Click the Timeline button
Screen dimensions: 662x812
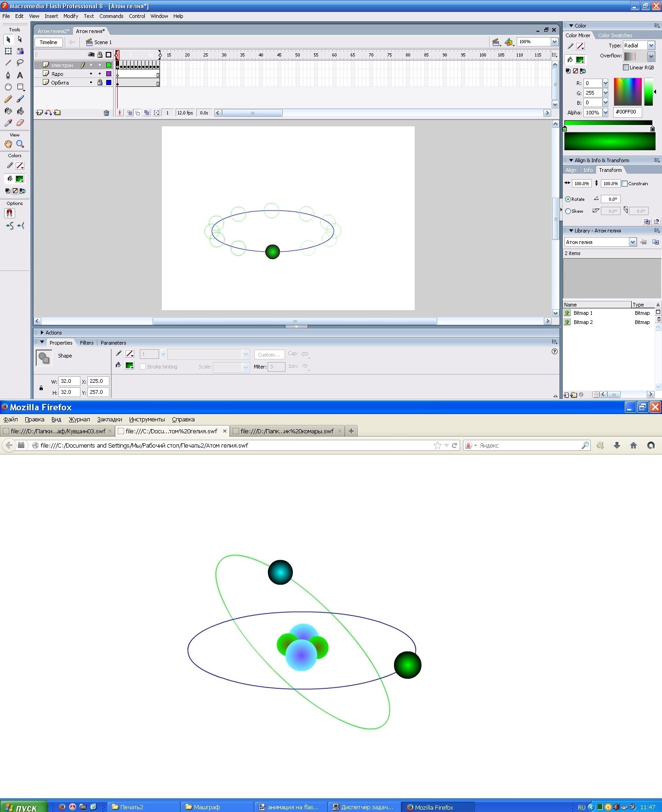(x=48, y=42)
